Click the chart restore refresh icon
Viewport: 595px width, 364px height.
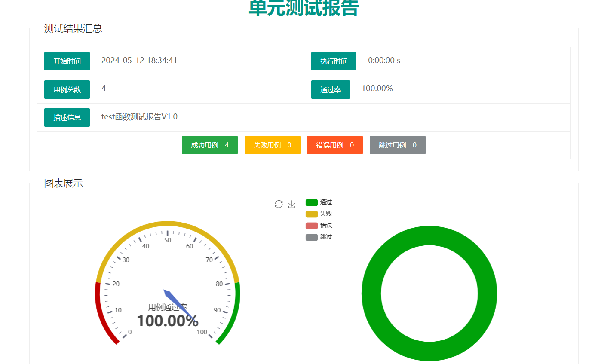click(x=279, y=204)
